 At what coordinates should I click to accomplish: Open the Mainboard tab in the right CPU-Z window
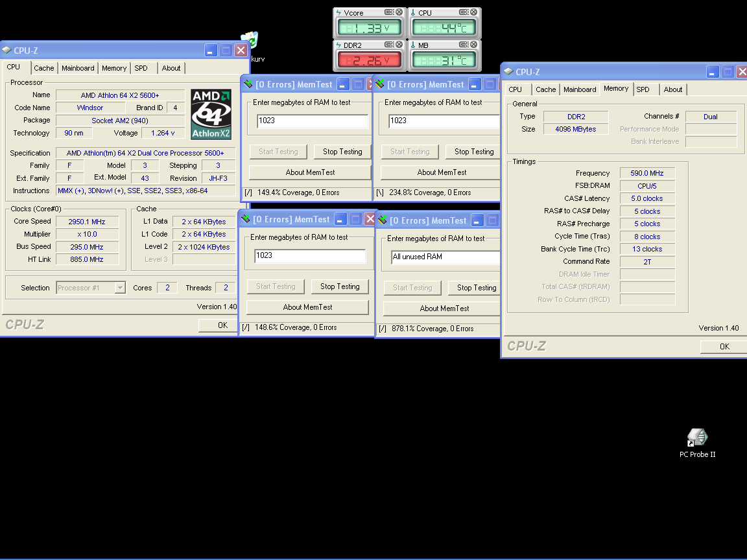[x=580, y=89]
